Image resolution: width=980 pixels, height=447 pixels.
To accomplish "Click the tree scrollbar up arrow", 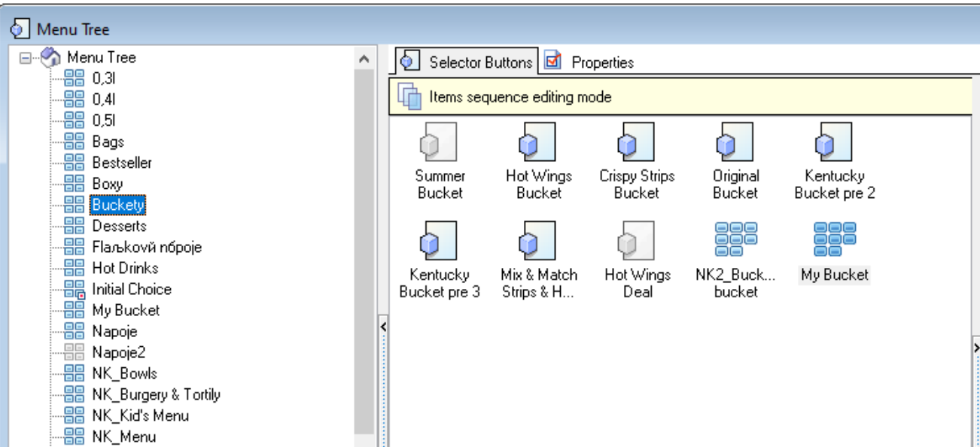I will coord(364,59).
